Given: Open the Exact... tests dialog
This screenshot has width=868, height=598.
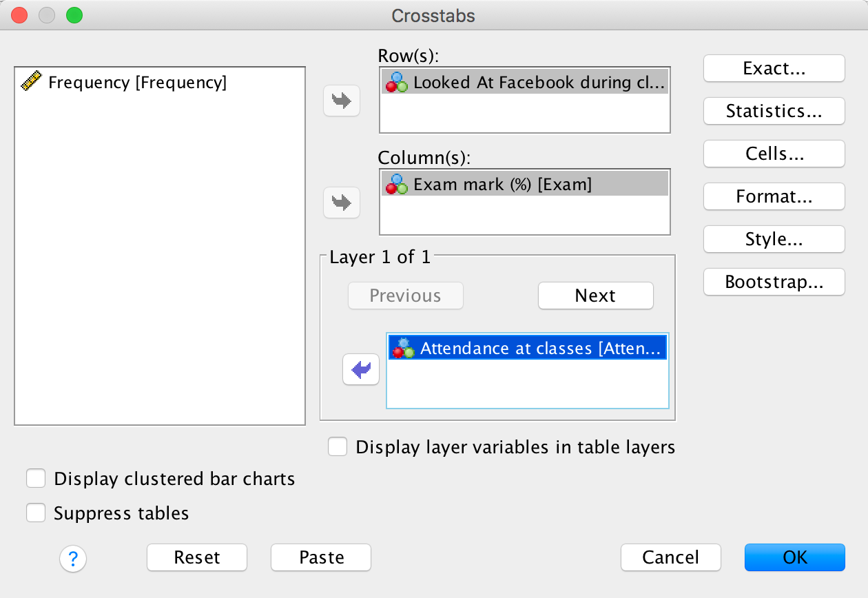Looking at the screenshot, I should [x=774, y=69].
